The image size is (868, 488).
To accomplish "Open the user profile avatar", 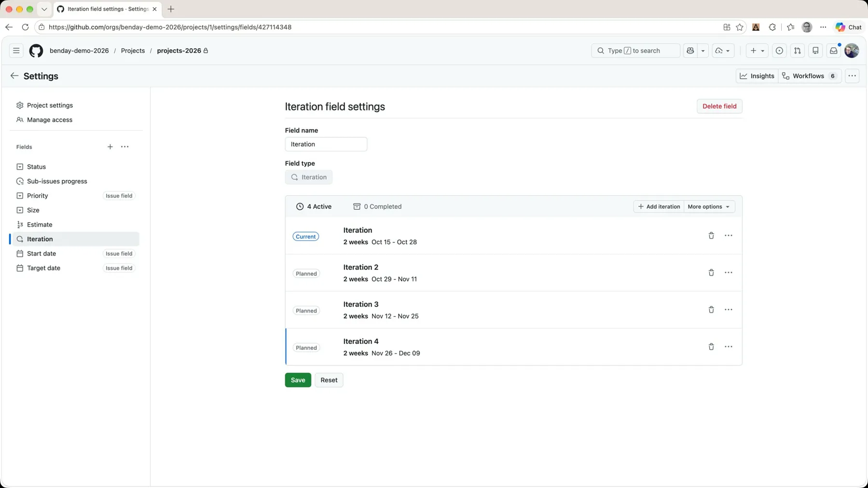I will [x=852, y=51].
